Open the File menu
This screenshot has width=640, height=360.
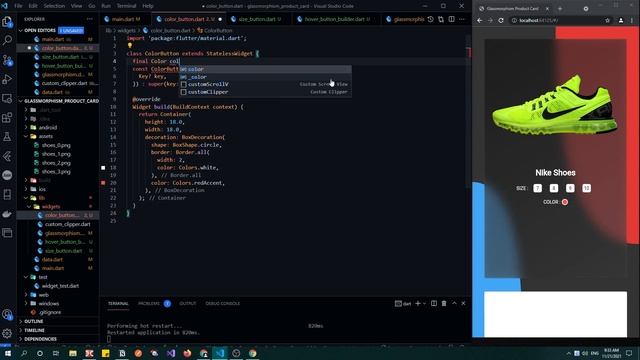[18, 6]
